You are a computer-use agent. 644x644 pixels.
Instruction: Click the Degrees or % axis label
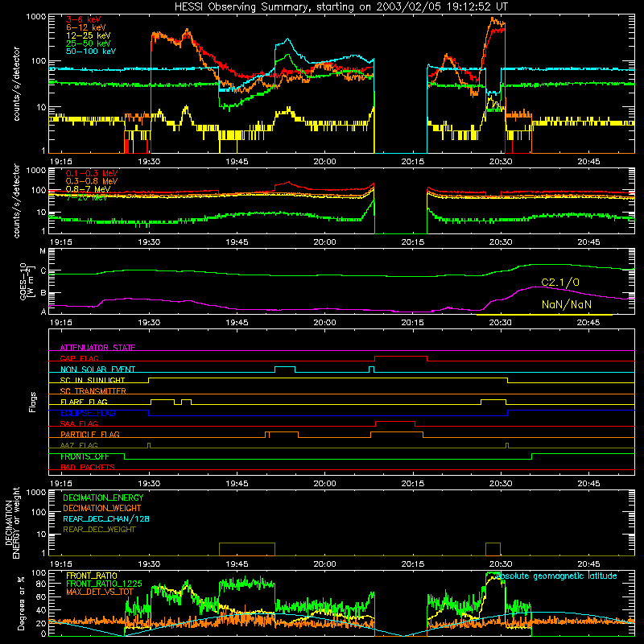pyautogui.click(x=21, y=603)
